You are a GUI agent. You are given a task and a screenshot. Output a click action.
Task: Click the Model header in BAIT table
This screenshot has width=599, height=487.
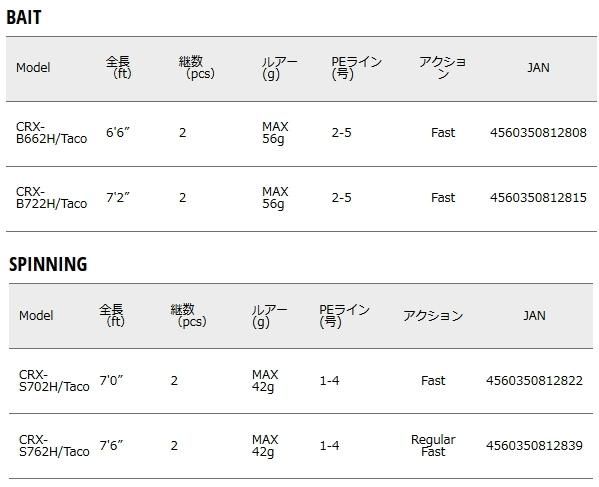[33, 68]
